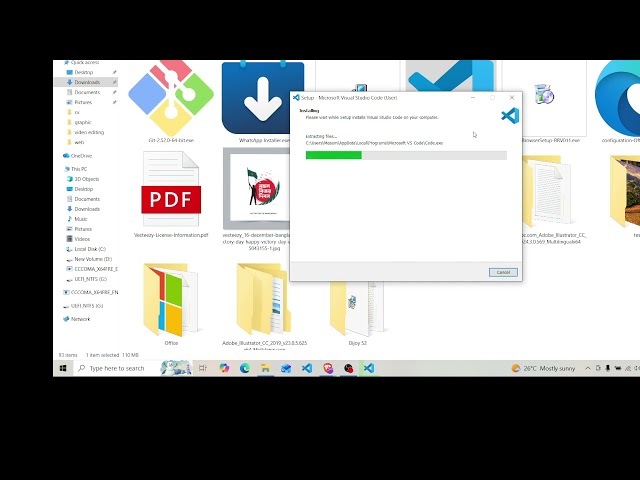Image resolution: width=640 pixels, height=480 pixels.
Task: Close the VS Code Setup dialog
Action: [x=512, y=98]
